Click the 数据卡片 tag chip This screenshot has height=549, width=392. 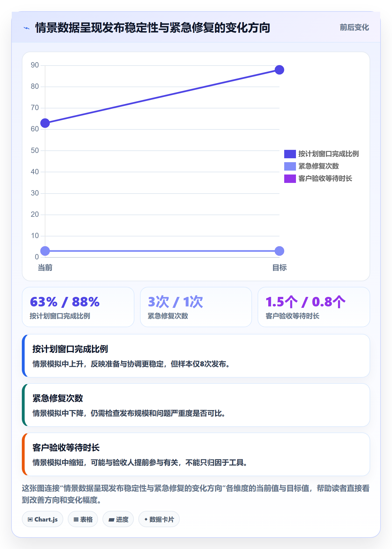(159, 519)
